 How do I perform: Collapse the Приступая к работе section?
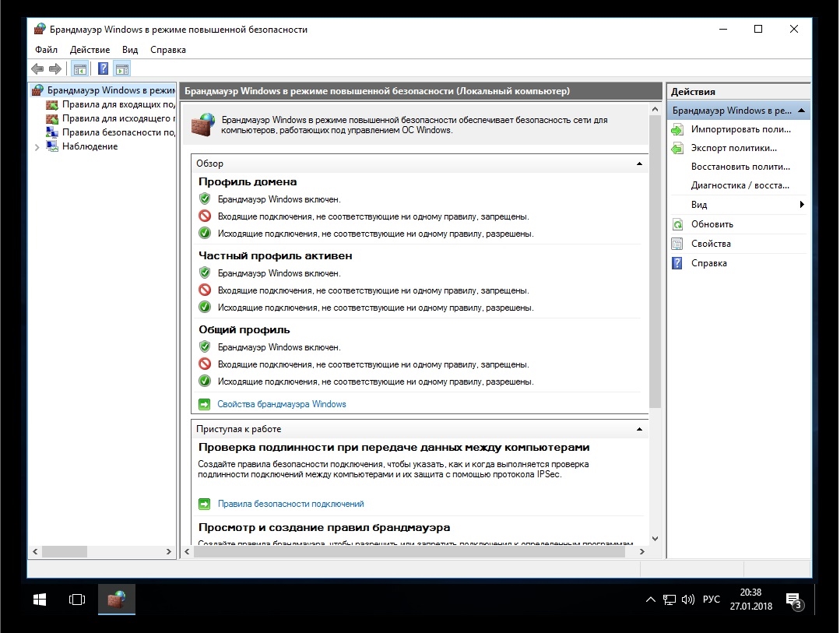pos(639,429)
